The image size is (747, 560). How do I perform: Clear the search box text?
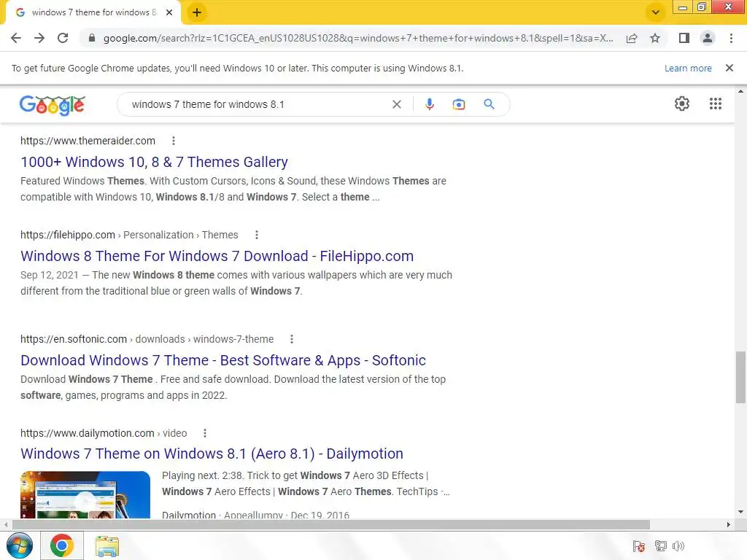click(x=396, y=104)
